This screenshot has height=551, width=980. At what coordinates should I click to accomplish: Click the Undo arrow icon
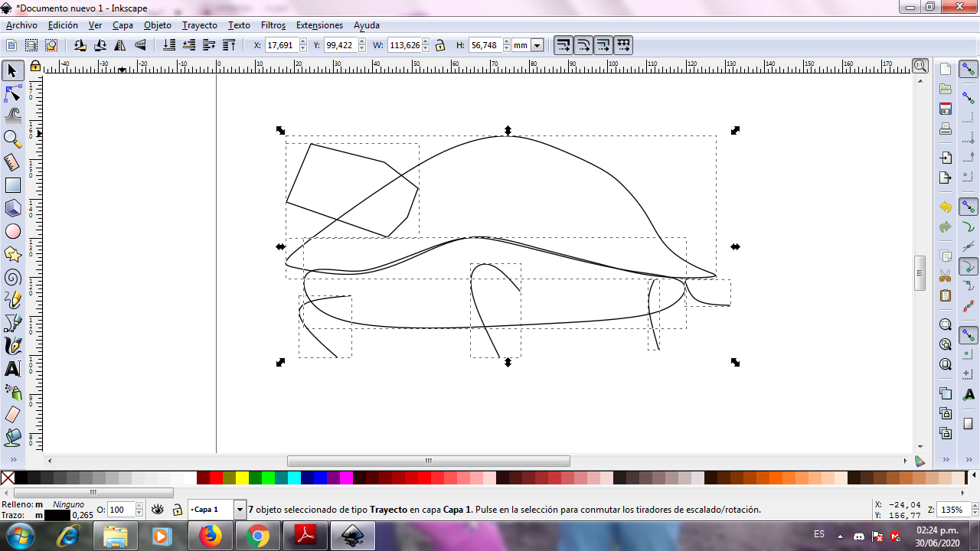pos(946,207)
